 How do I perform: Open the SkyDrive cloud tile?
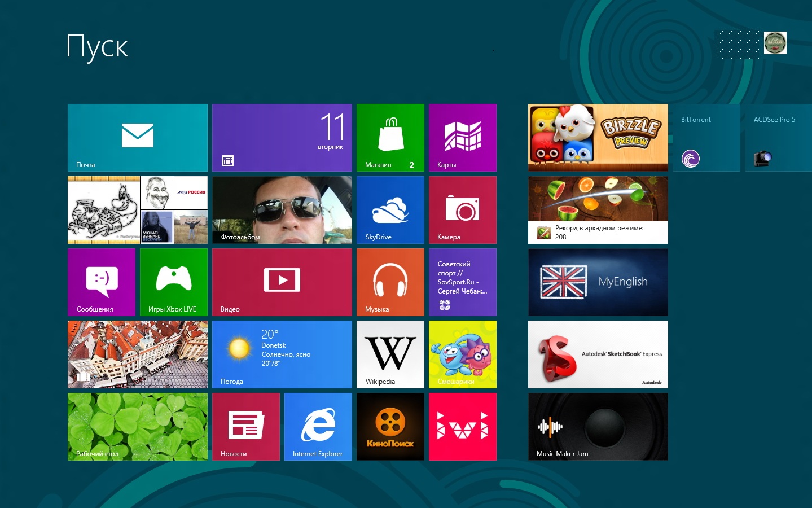(390, 209)
